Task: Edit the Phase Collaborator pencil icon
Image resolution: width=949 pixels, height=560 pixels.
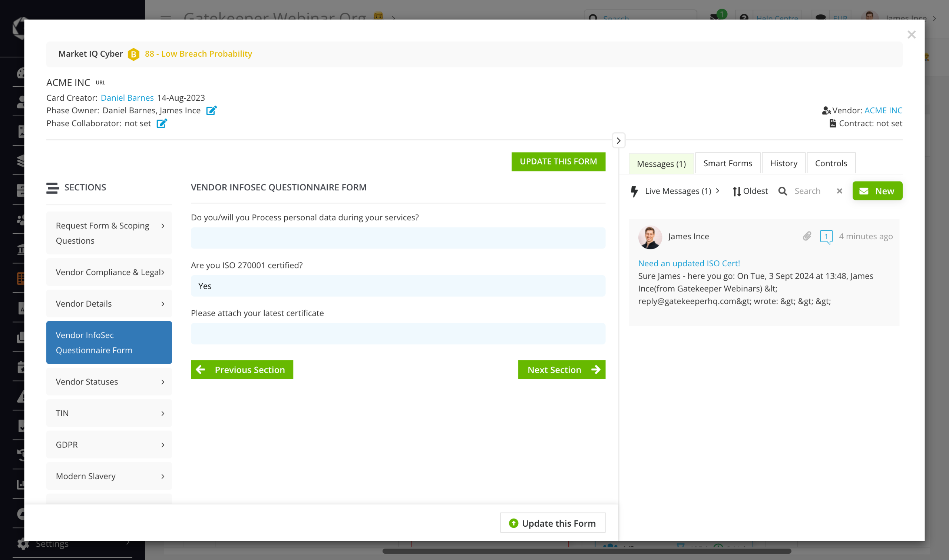Action: 162,123
